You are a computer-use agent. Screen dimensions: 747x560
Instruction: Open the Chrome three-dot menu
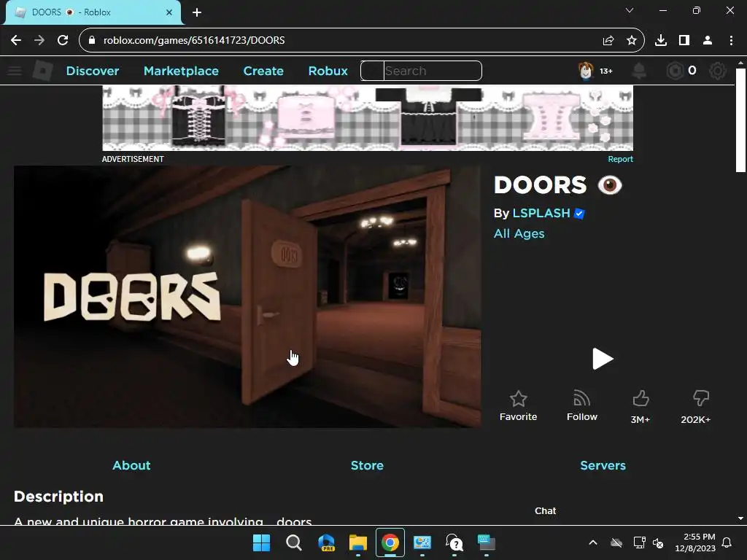click(731, 41)
